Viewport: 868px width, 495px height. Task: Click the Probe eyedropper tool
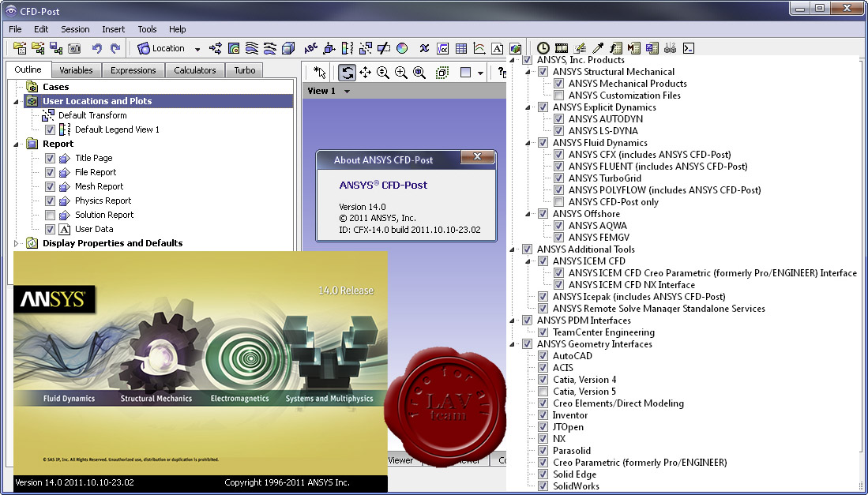point(598,48)
